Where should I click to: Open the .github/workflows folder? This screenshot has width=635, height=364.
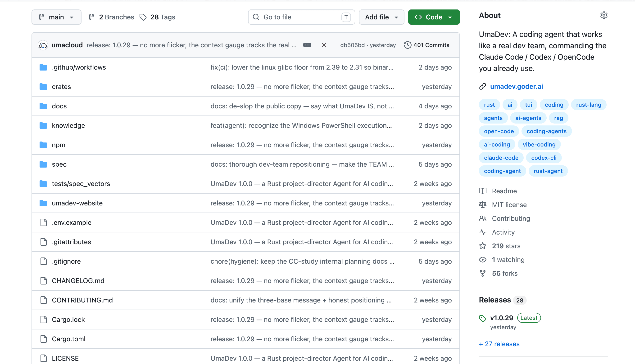click(79, 67)
